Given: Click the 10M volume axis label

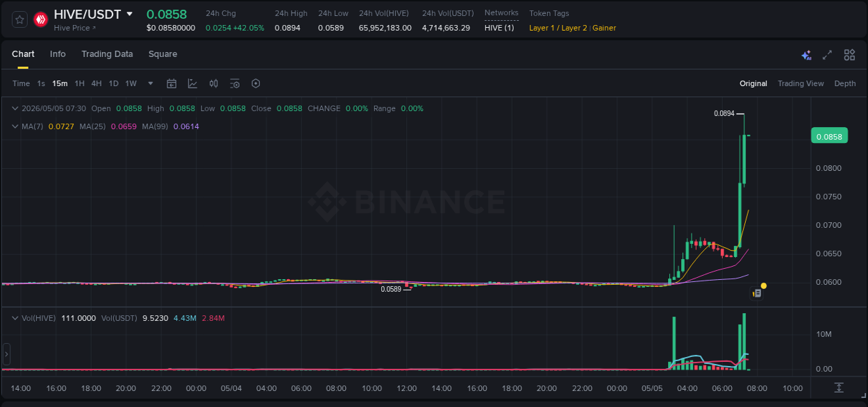Looking at the screenshot, I should pyautogui.click(x=824, y=334).
